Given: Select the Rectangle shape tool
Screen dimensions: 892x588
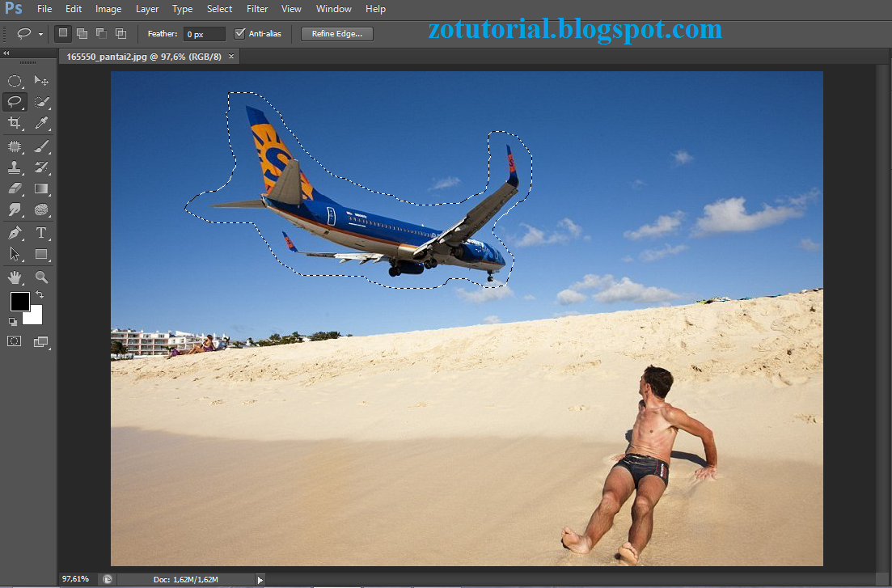Looking at the screenshot, I should click(41, 254).
